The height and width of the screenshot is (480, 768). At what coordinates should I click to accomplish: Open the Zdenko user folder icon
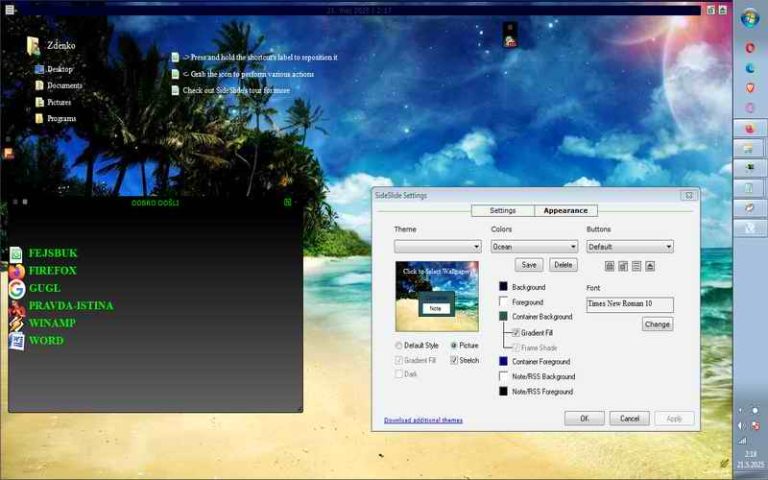coord(34,45)
